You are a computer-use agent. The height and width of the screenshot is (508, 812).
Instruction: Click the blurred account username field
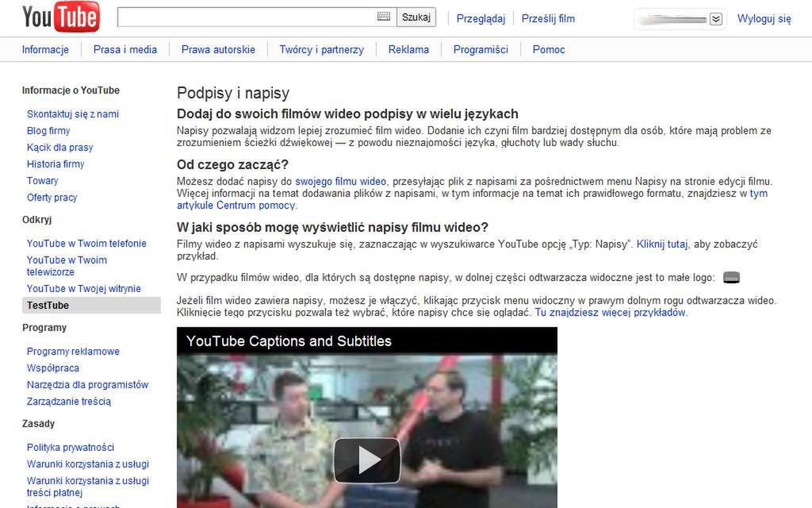point(672,20)
